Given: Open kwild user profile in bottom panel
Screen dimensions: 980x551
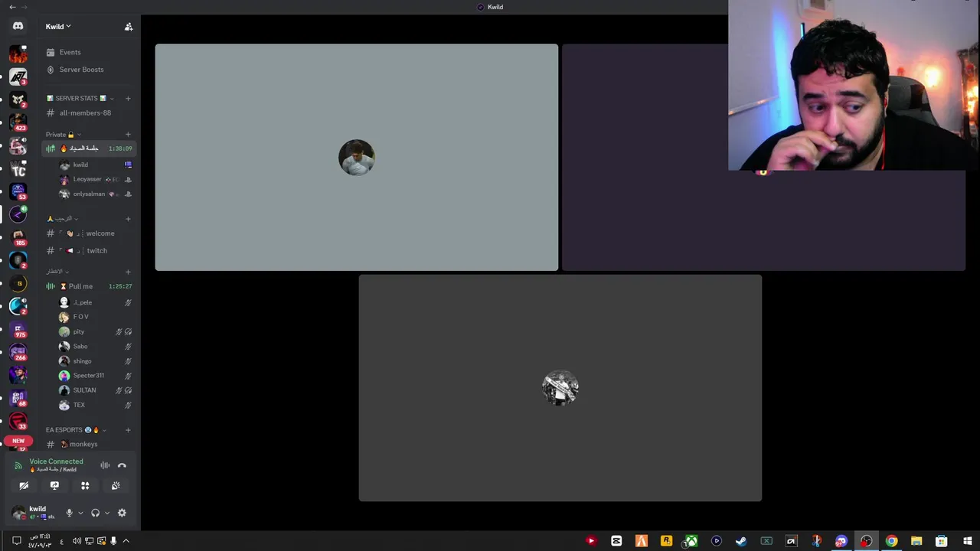Looking at the screenshot, I should click(34, 513).
